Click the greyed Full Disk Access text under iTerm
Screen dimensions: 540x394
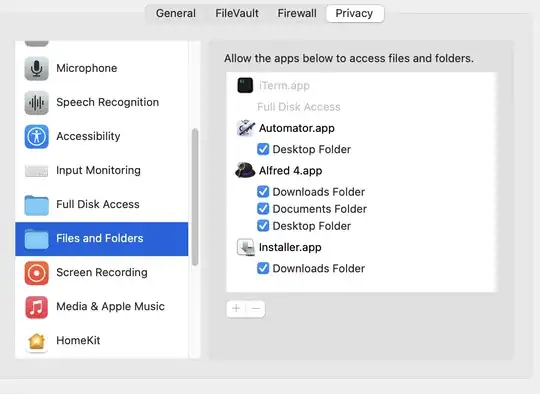(x=299, y=107)
